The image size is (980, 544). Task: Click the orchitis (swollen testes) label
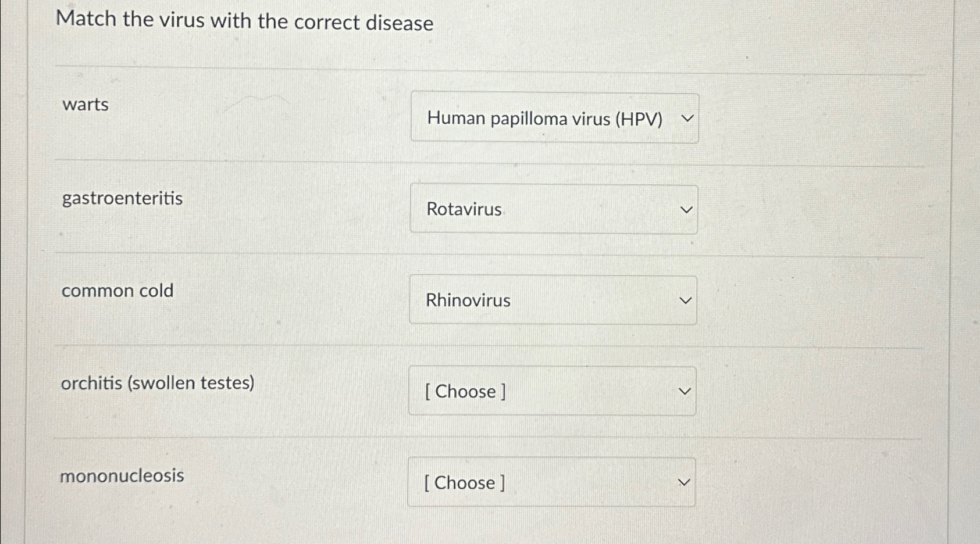[158, 382]
